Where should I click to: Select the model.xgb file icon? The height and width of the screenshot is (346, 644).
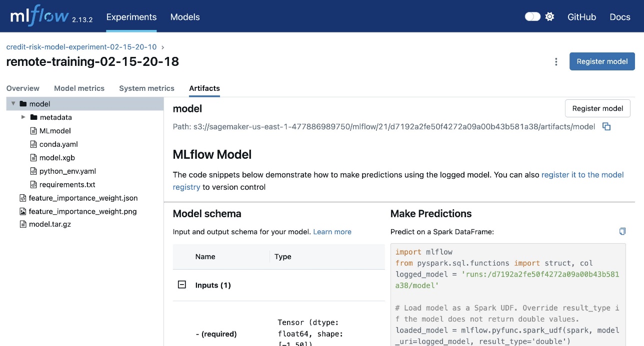pos(33,158)
